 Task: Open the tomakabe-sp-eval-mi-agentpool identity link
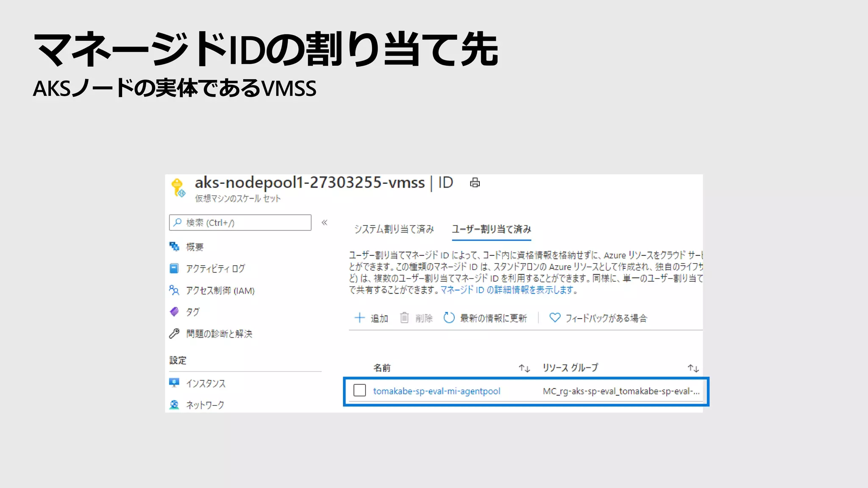pos(437,391)
